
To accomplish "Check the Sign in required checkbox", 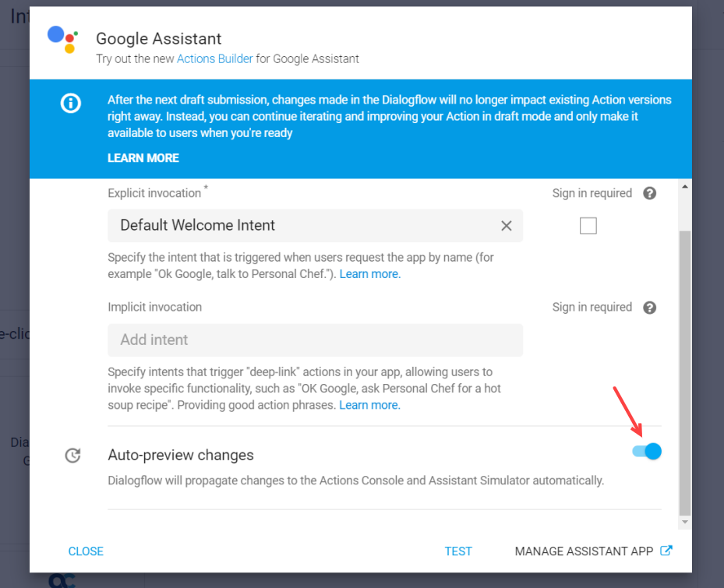I will pos(588,226).
